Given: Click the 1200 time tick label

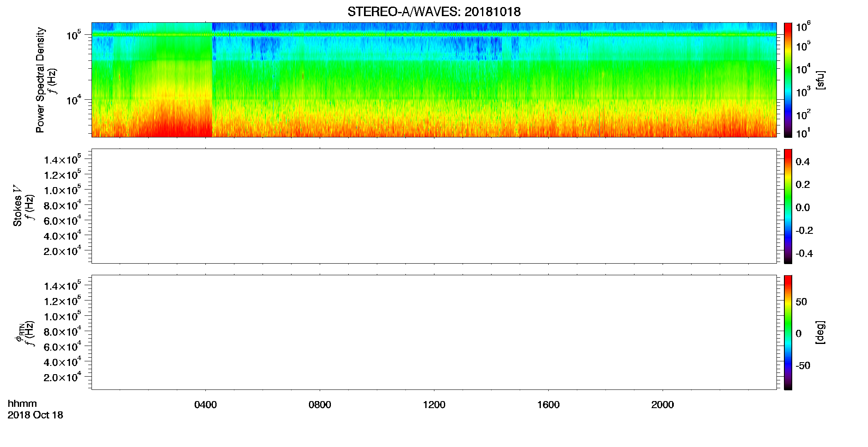Looking at the screenshot, I should 434,405.
